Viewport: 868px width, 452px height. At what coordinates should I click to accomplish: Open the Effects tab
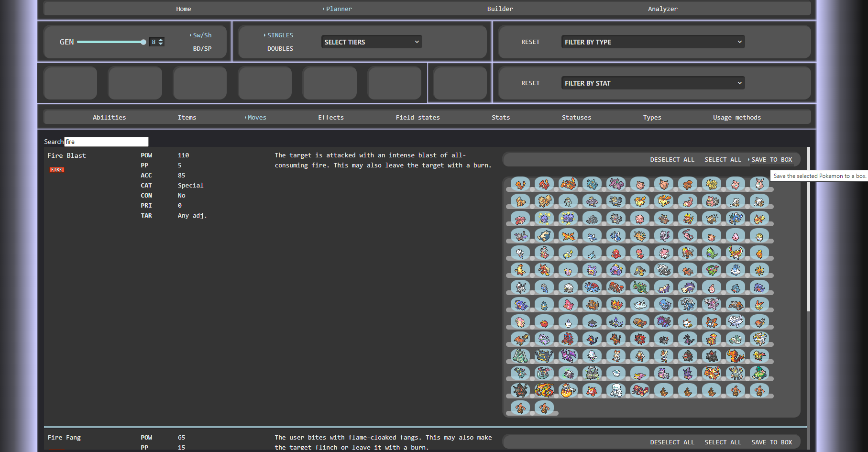coord(331,117)
